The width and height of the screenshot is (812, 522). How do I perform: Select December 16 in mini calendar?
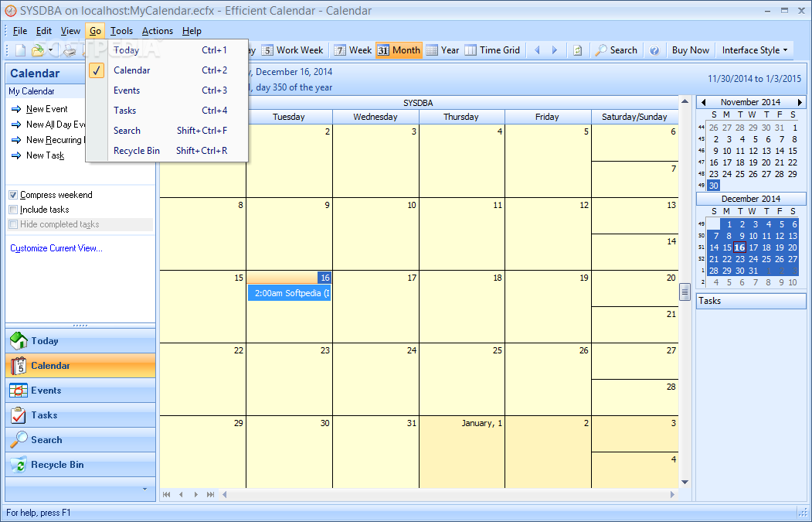pos(739,247)
